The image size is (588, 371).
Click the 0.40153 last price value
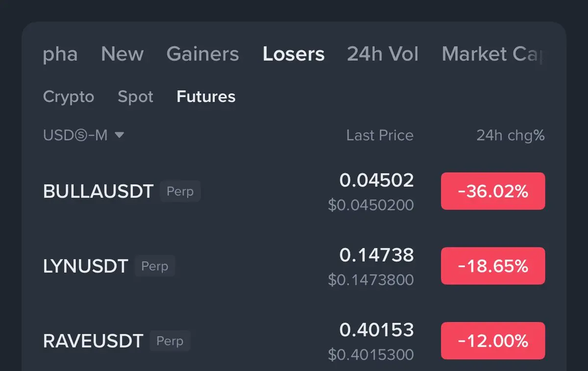(376, 330)
